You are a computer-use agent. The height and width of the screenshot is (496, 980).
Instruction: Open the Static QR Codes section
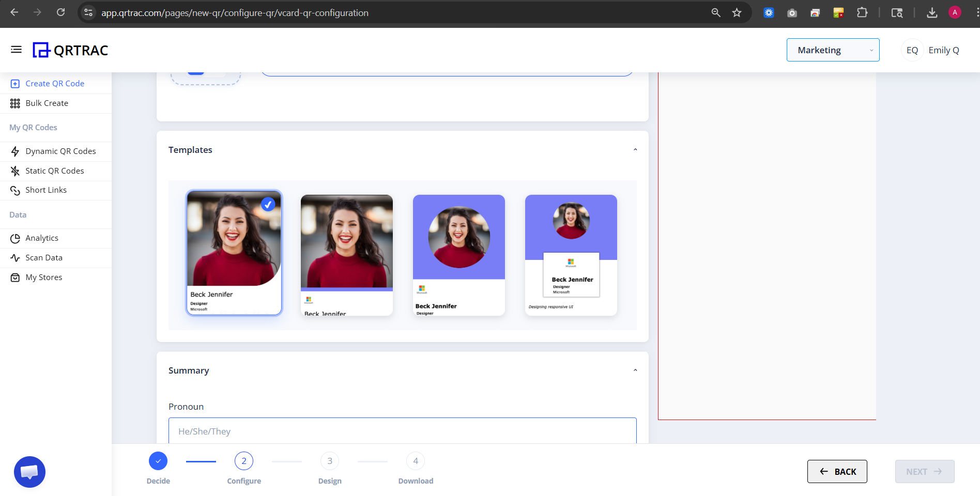coord(55,171)
